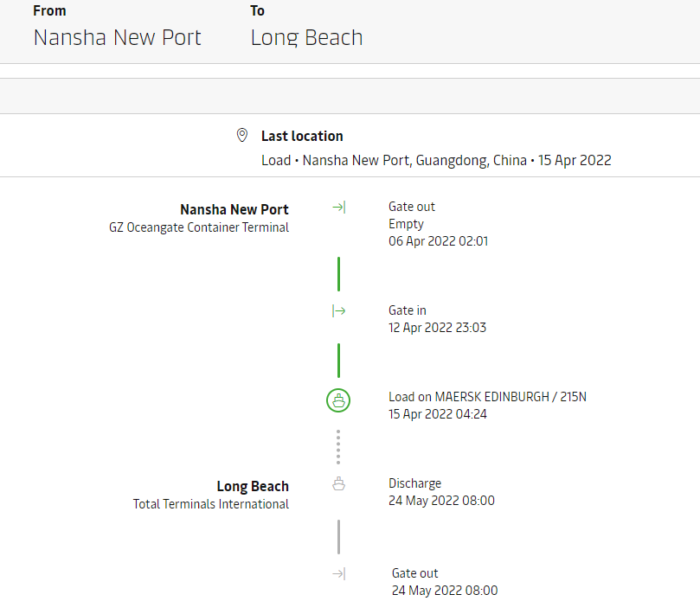The image size is (700, 601).
Task: Click dotted line between Load and Discharge
Action: click(x=338, y=447)
